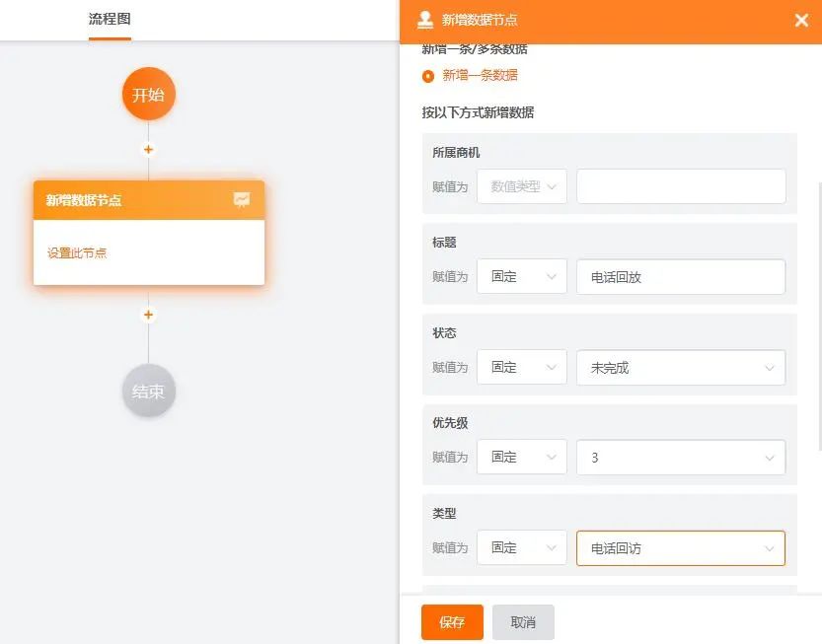
Task: Click the 优先级 field label
Action: [x=450, y=423]
